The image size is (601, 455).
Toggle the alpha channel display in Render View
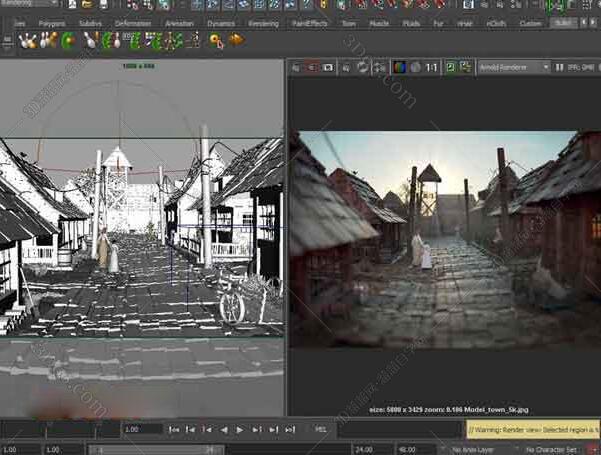pyautogui.click(x=415, y=67)
